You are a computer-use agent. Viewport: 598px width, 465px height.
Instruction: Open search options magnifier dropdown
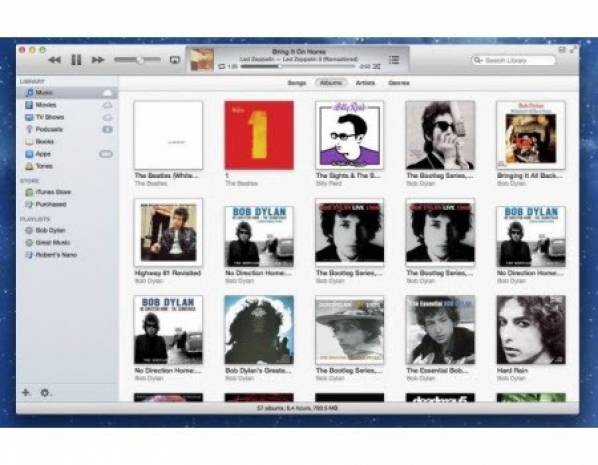click(x=478, y=60)
